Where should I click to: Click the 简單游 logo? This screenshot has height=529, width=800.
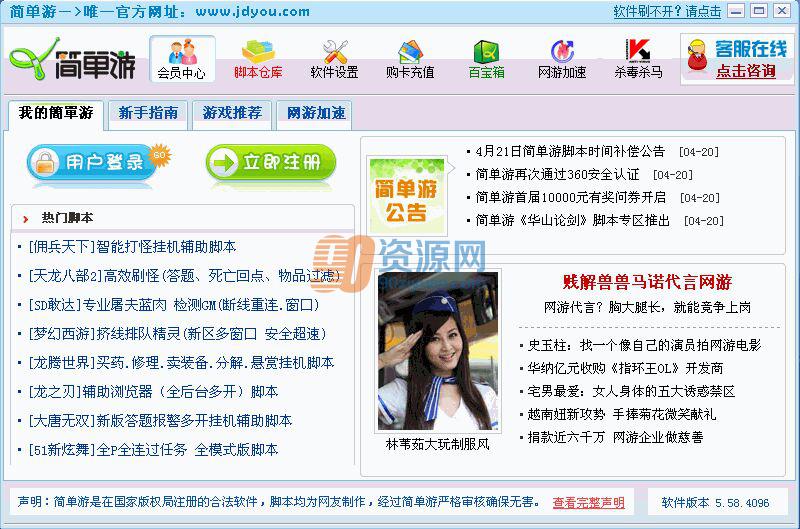72,60
